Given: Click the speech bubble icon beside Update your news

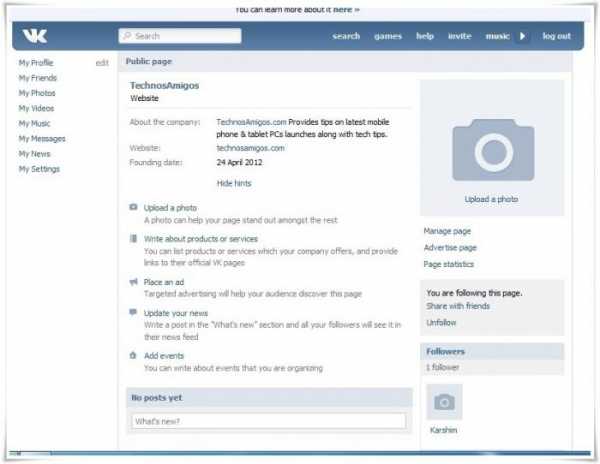Looking at the screenshot, I should point(134,313).
